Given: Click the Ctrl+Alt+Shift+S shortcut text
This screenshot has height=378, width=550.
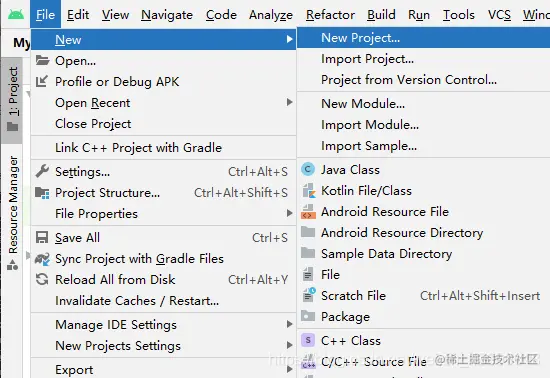Looking at the screenshot, I should [241, 193].
